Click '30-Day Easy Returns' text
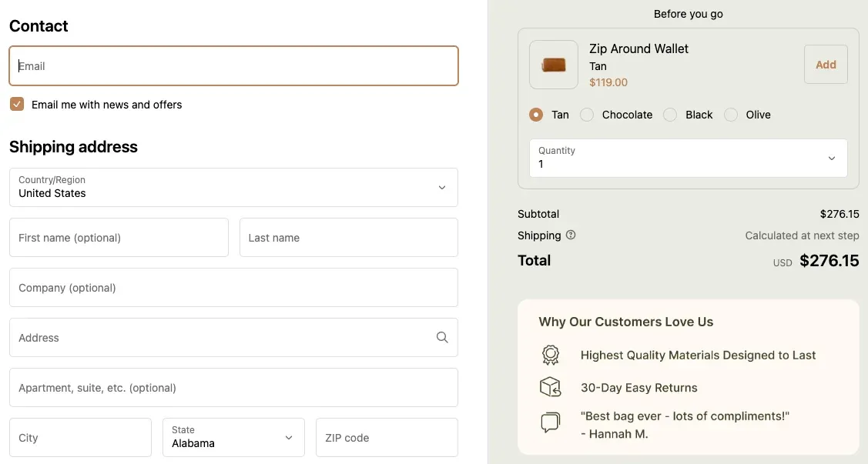The height and width of the screenshot is (464, 868). point(638,388)
